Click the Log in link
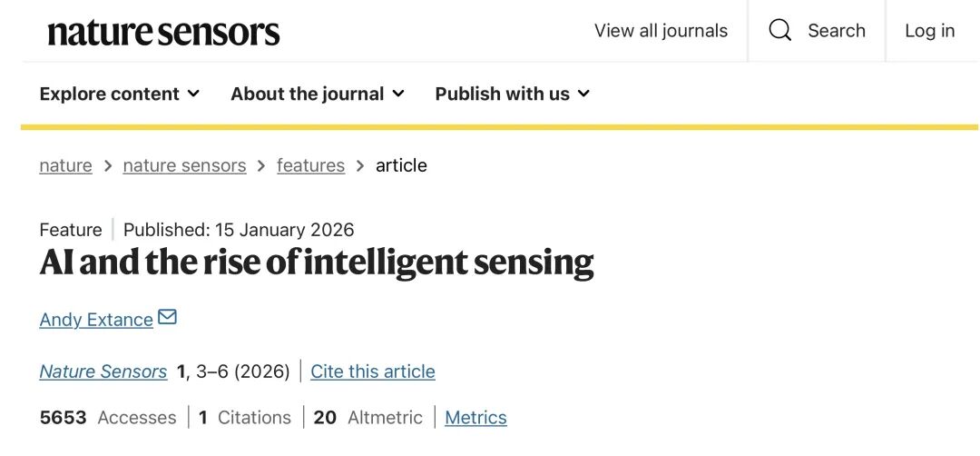The height and width of the screenshot is (456, 980). 929,31
